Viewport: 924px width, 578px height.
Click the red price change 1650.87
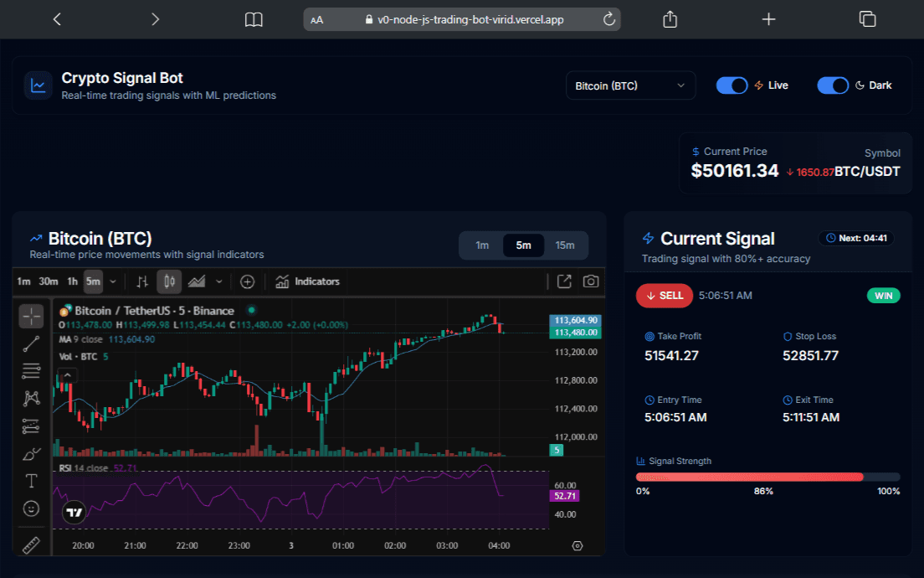tap(810, 173)
